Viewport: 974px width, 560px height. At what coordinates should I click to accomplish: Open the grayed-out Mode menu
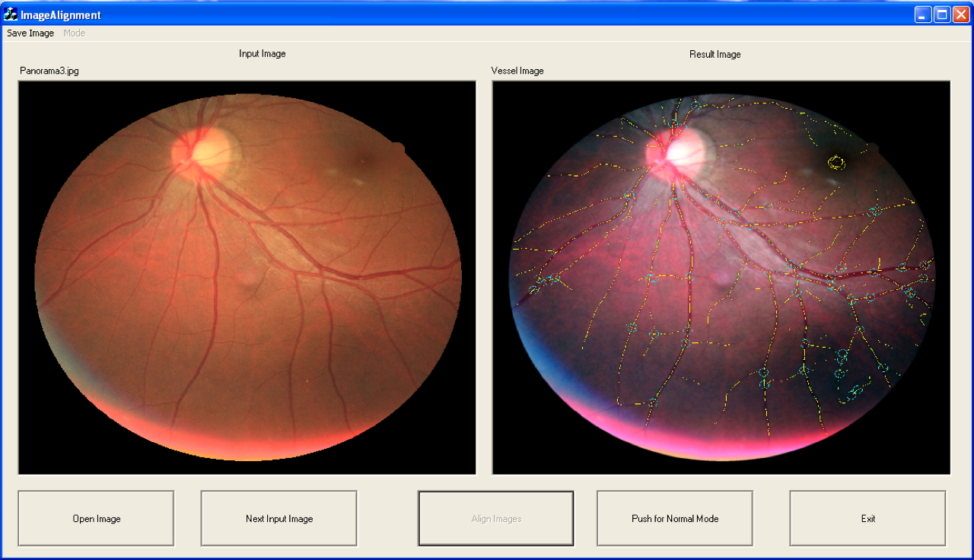[x=75, y=33]
